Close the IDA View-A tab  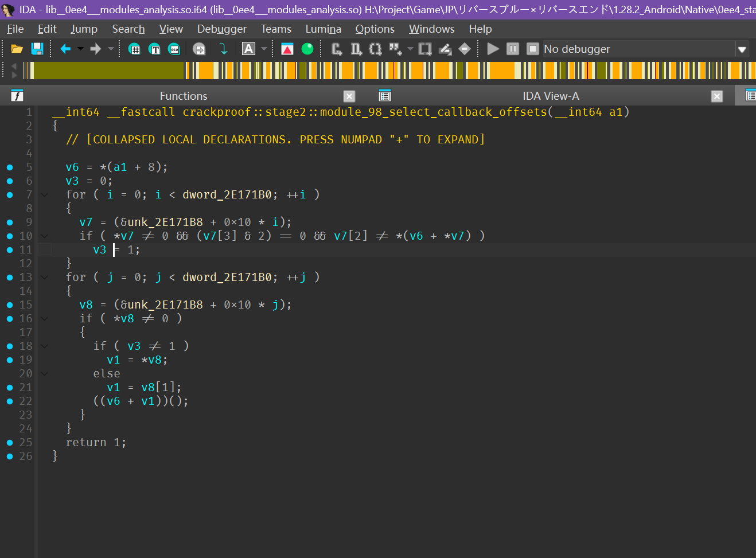(x=716, y=96)
